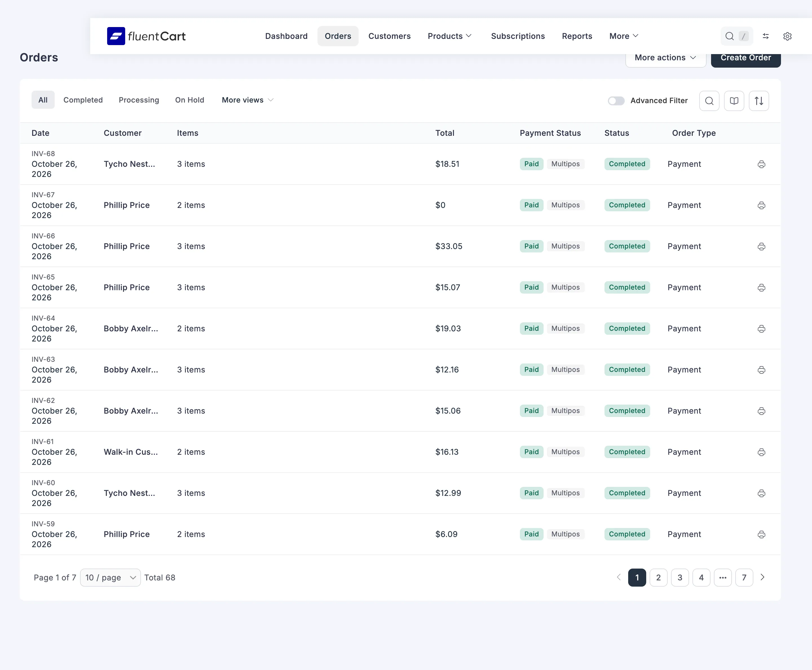The width and height of the screenshot is (812, 670).
Task: Open global search in top navigation
Action: (736, 36)
